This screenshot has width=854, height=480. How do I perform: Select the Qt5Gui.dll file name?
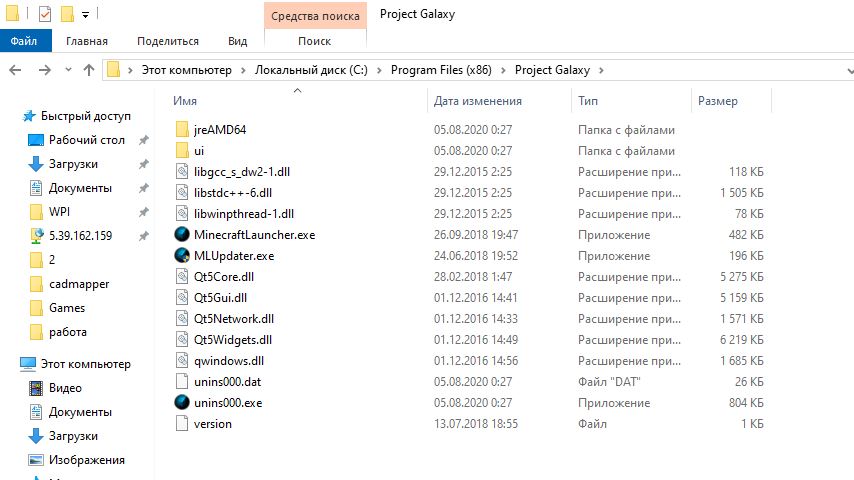point(220,297)
